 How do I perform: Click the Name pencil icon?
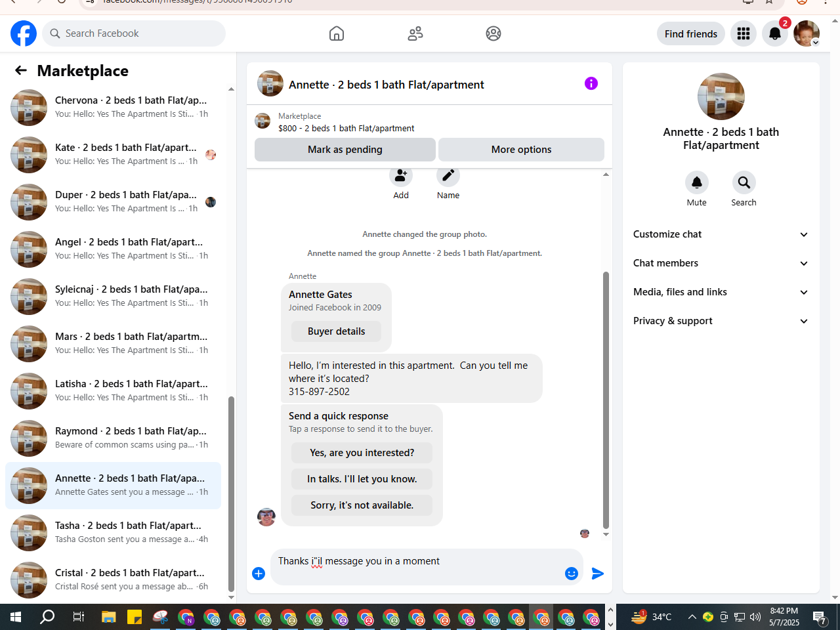coord(448,176)
